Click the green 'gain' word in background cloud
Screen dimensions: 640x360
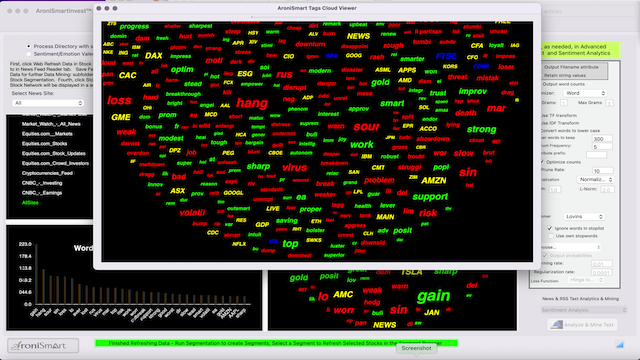(x=433, y=296)
